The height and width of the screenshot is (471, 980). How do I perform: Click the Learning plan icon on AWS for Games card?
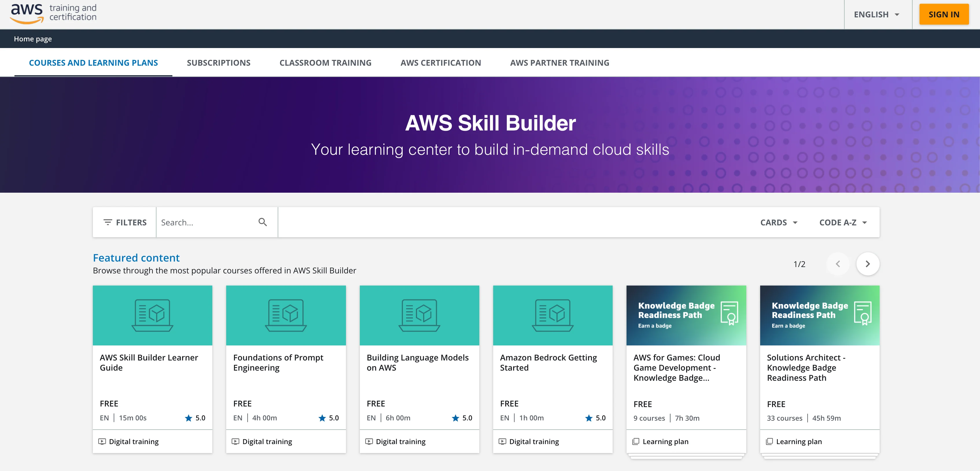click(636, 441)
